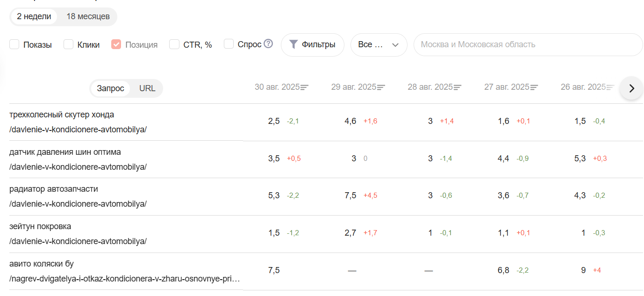
Task: Switch grouping to URL
Action: click(x=147, y=88)
